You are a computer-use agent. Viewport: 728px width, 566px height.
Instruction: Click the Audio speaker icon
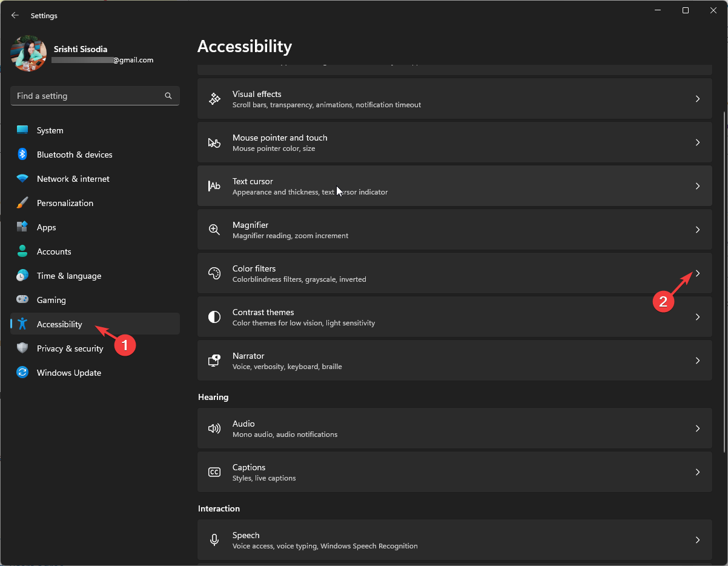(214, 428)
